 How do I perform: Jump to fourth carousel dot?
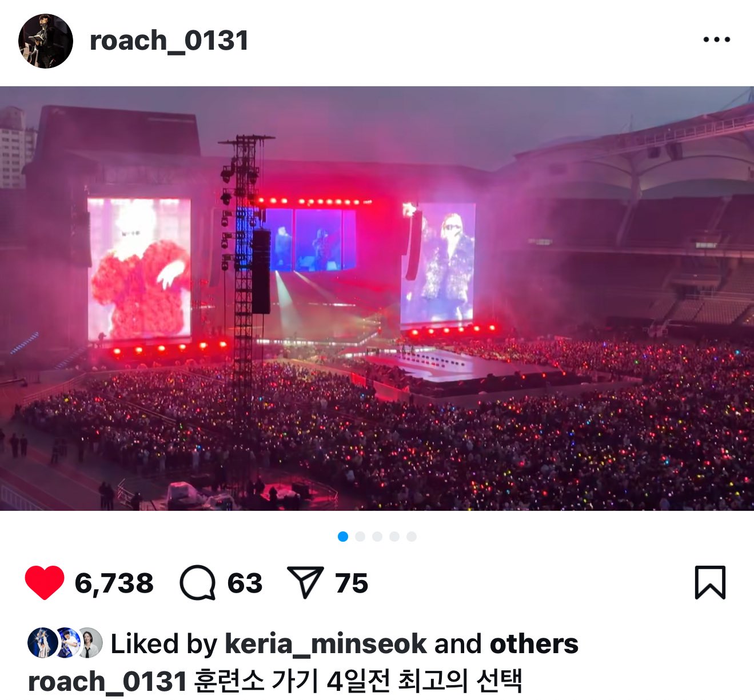click(x=394, y=537)
